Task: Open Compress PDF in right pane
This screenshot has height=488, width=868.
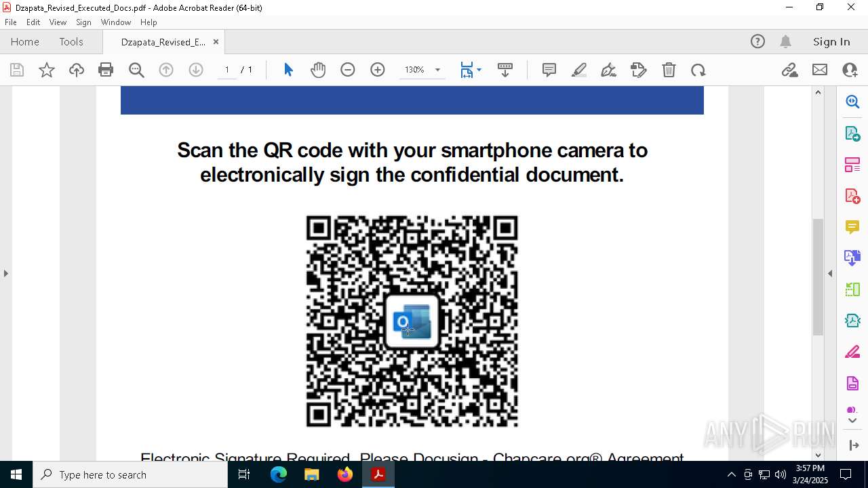Action: (852, 321)
